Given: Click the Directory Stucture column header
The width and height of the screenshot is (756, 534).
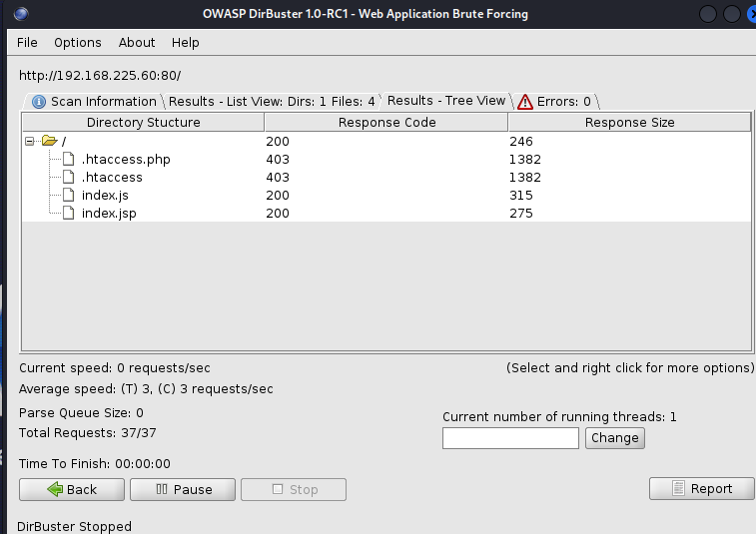Looking at the screenshot, I should [x=143, y=123].
